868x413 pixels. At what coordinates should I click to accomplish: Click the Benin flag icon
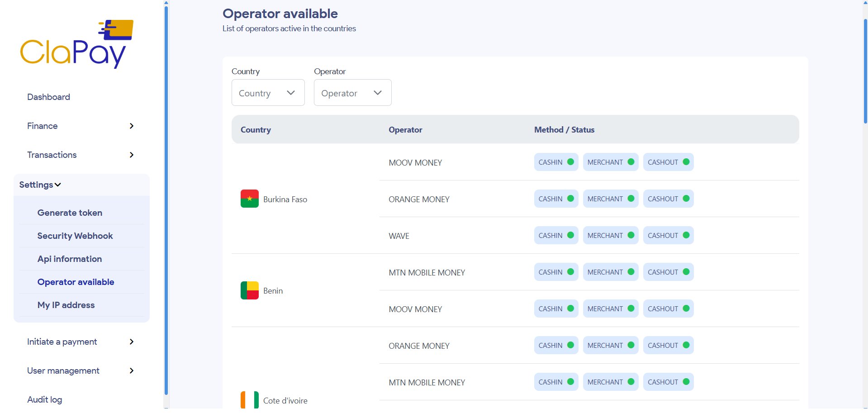tap(249, 290)
